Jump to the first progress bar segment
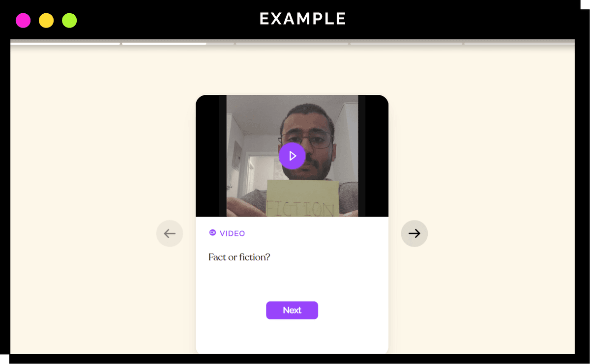This screenshot has height=364, width=590. click(x=65, y=44)
